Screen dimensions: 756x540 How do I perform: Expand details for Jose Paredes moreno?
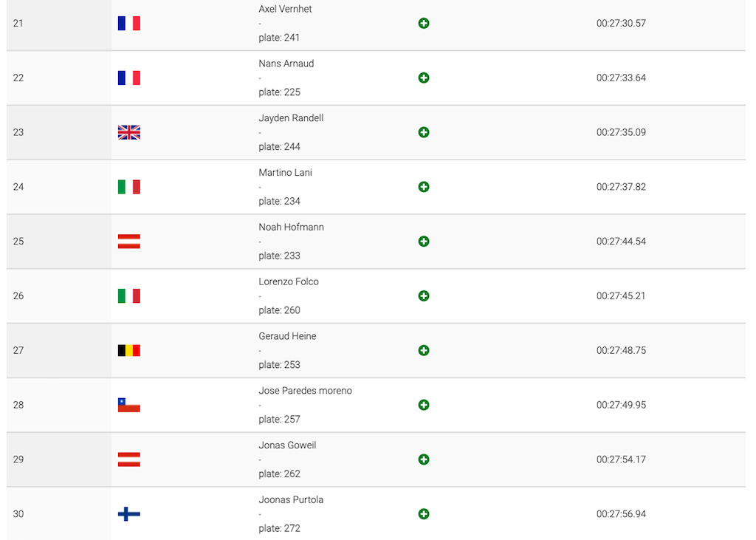pos(423,405)
